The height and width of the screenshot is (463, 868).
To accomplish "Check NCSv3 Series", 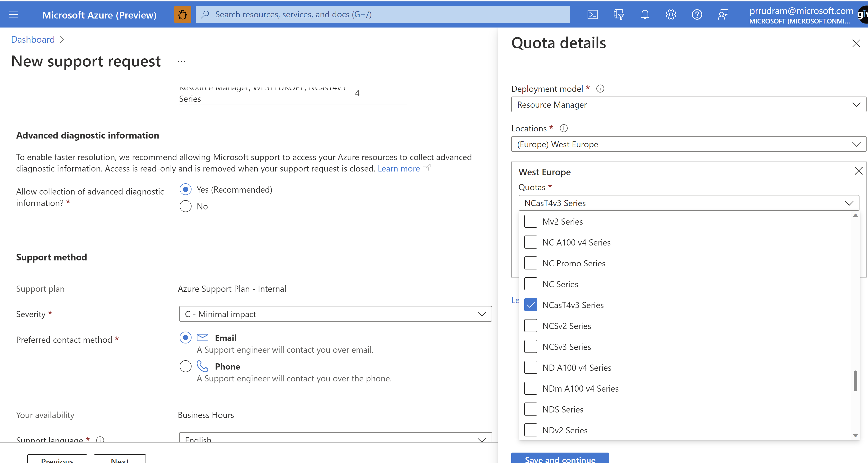I will coord(531,347).
